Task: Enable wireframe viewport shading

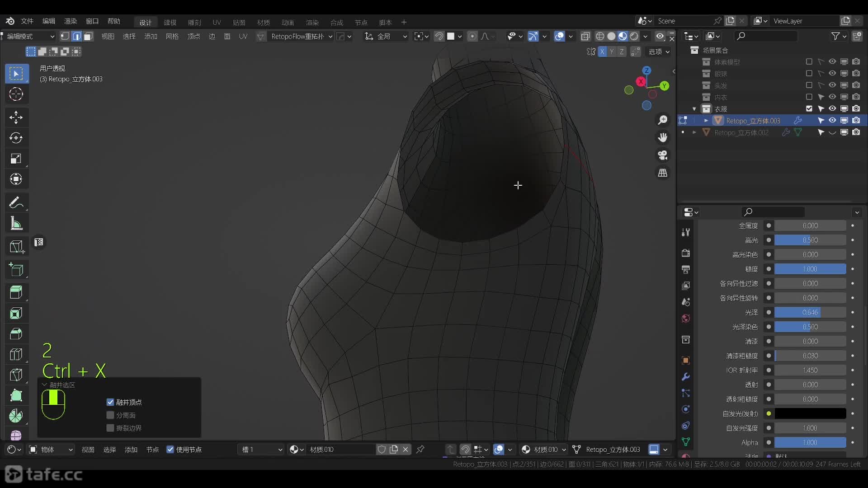Action: [x=600, y=36]
